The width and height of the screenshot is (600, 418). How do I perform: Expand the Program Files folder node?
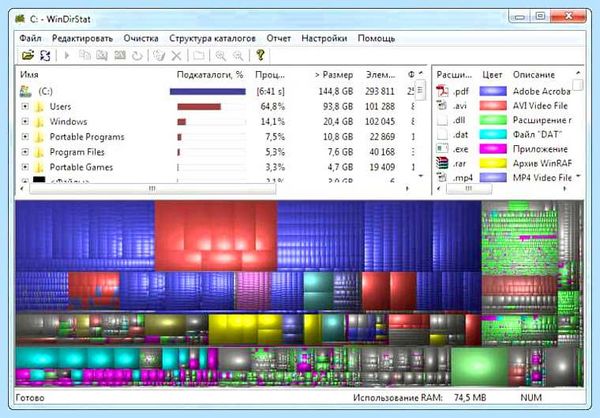25,152
